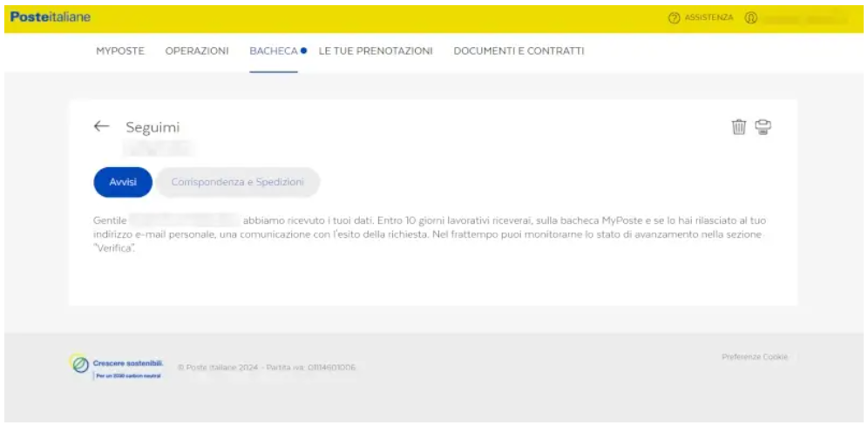This screenshot has height=432, width=868.
Task: Click the Poste Italiane 2024 copyright text
Action: 267,368
